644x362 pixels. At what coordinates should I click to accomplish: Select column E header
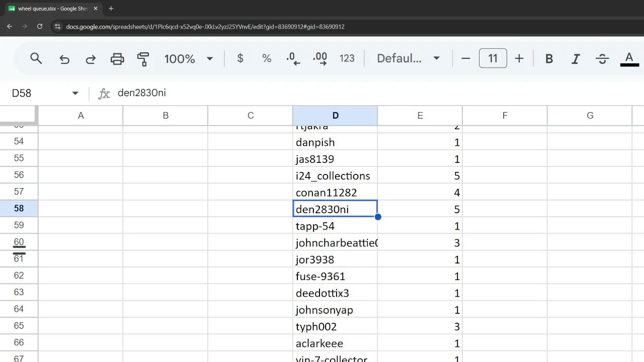420,116
